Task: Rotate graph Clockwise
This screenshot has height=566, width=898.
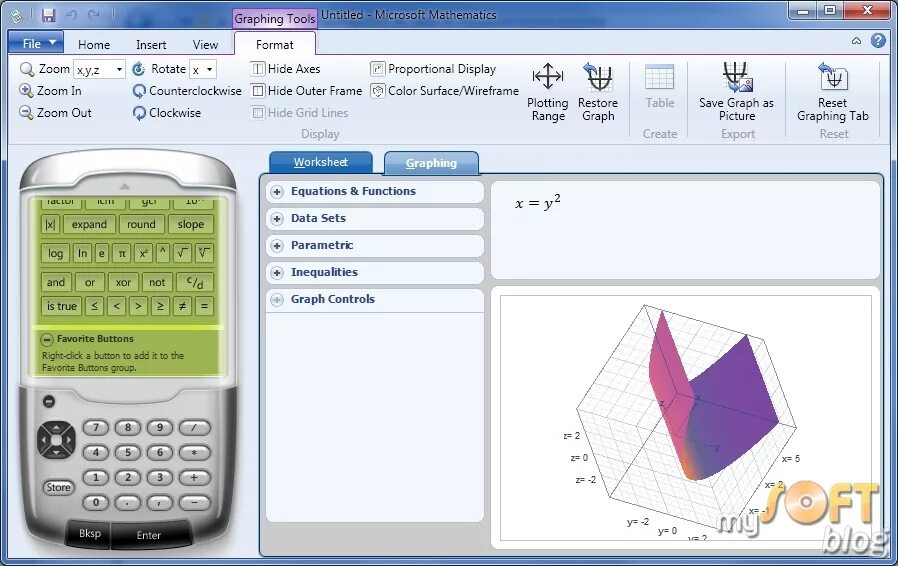Action: pyautogui.click(x=167, y=113)
